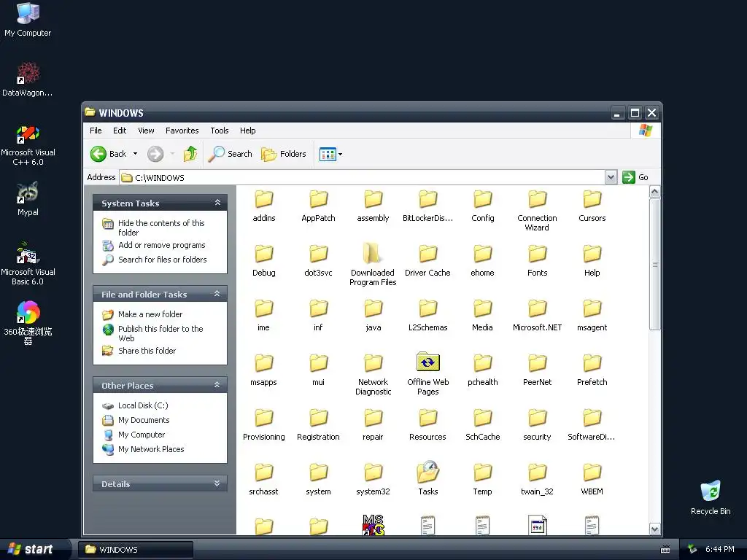Image resolution: width=747 pixels, height=560 pixels.
Task: Select the security folder
Action: pos(537,425)
